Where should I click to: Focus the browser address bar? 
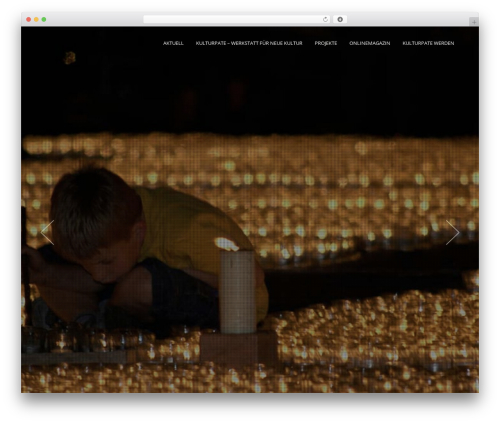coord(237,19)
